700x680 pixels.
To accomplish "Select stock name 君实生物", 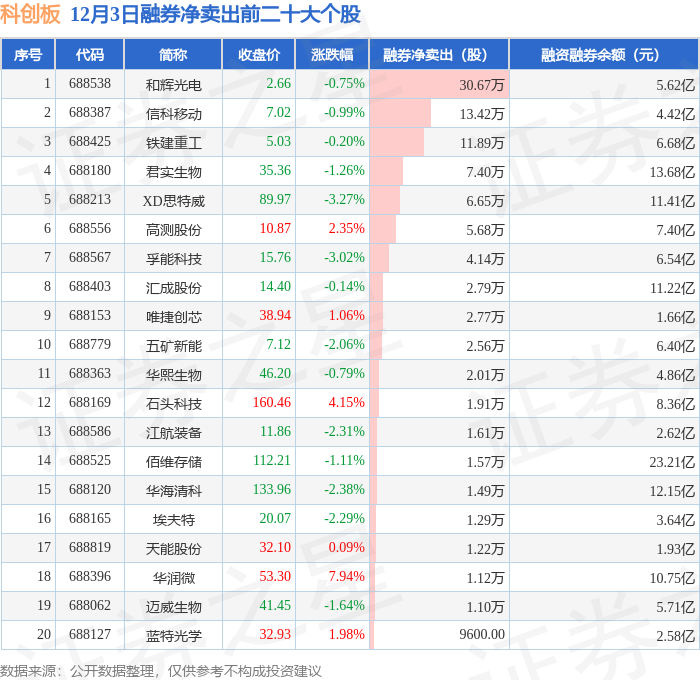I will tap(173, 172).
